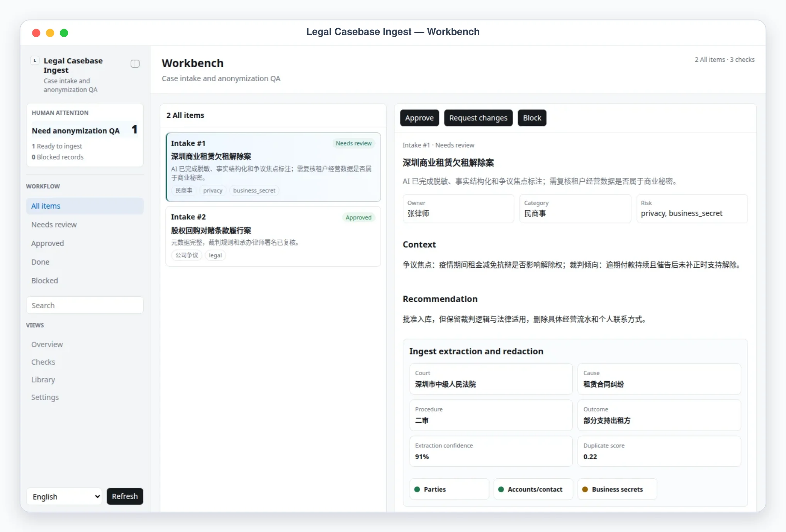
Task: Click the Request changes button
Action: click(478, 118)
